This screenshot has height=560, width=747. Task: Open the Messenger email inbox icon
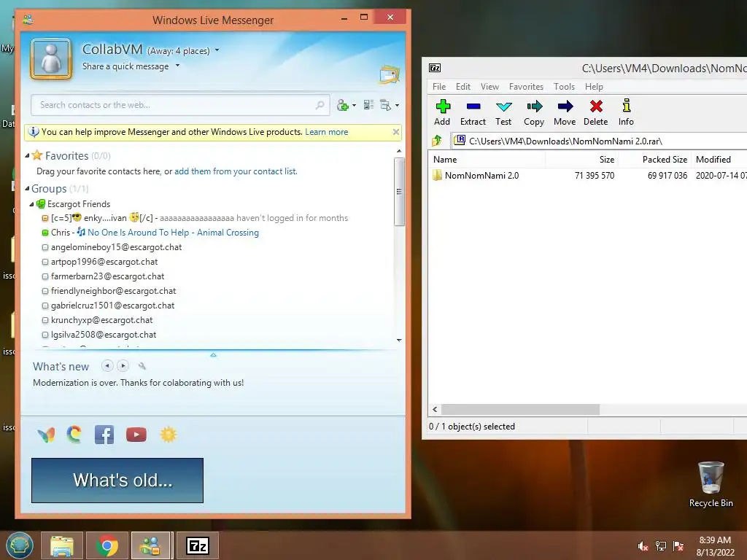click(x=390, y=75)
